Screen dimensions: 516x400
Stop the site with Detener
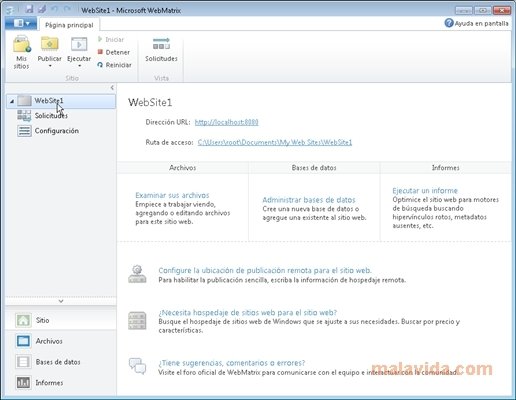113,52
